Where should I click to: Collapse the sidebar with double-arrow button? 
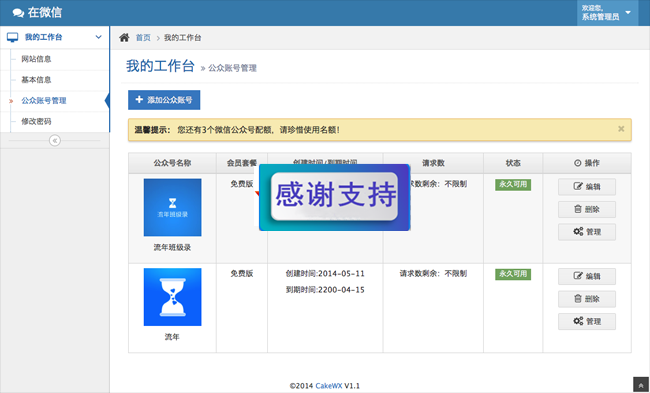click(x=55, y=141)
